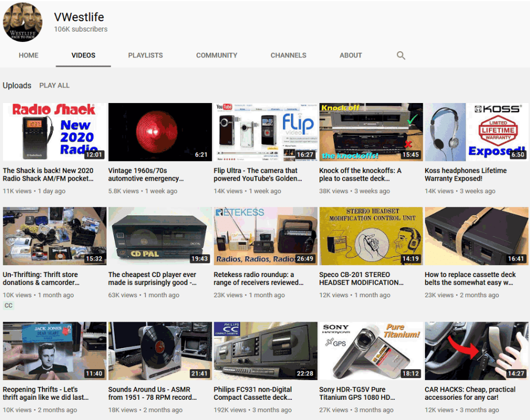Open the Radio Shack 2020 radio thumbnail
The width and height of the screenshot is (530, 420).
click(54, 132)
